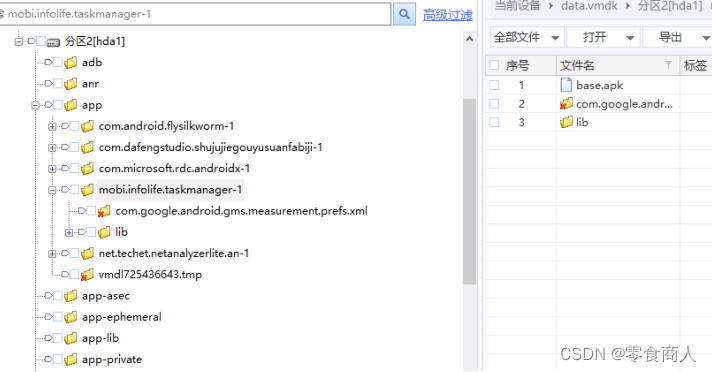Check the row 3 lib checkbox in list
Image resolution: width=712 pixels, height=372 pixels.
494,122
